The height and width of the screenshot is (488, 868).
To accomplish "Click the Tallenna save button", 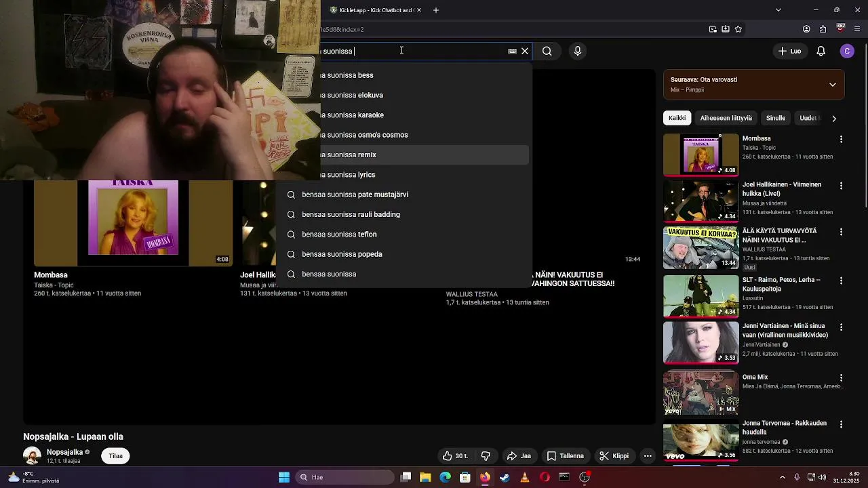I will point(566,456).
